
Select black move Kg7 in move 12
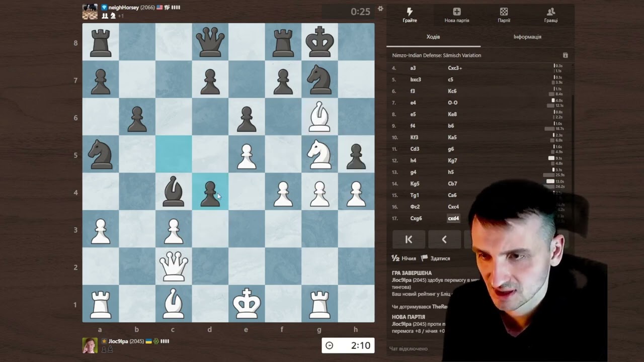(452, 160)
